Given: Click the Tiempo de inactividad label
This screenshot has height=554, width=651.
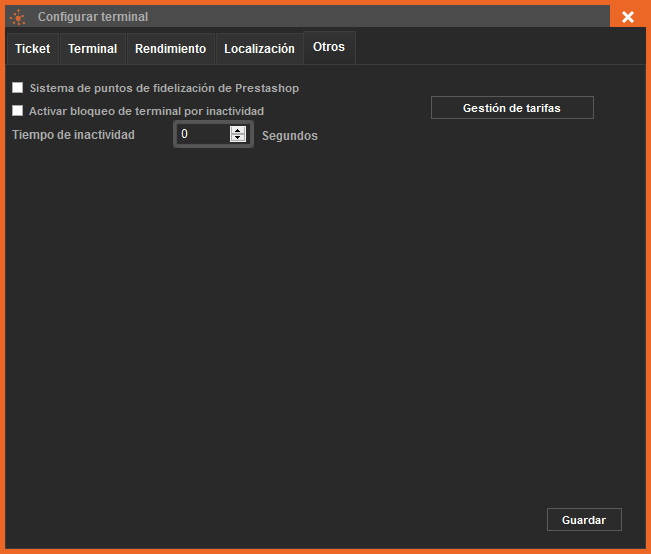Looking at the screenshot, I should point(73,134).
